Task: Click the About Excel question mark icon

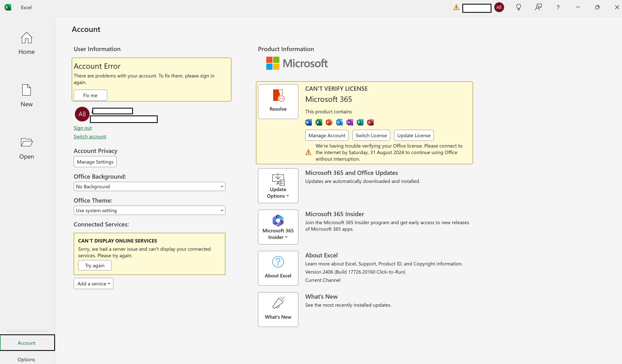Action: [278, 262]
